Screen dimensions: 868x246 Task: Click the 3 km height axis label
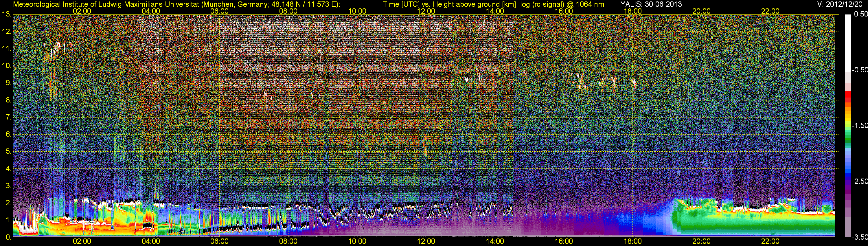click(8, 186)
